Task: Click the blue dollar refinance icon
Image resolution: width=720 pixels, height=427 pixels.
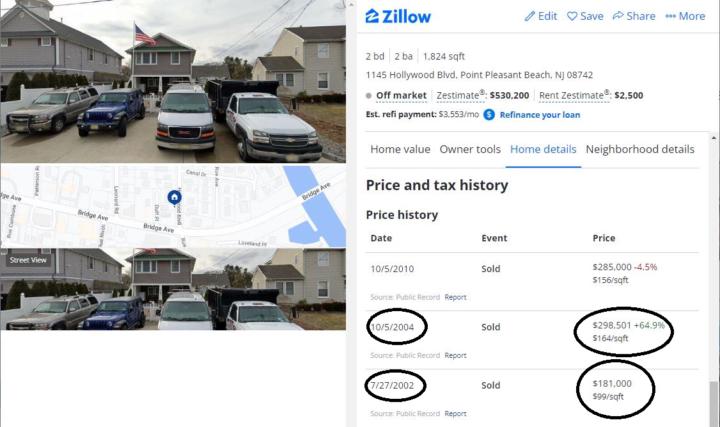Action: pyautogui.click(x=489, y=115)
